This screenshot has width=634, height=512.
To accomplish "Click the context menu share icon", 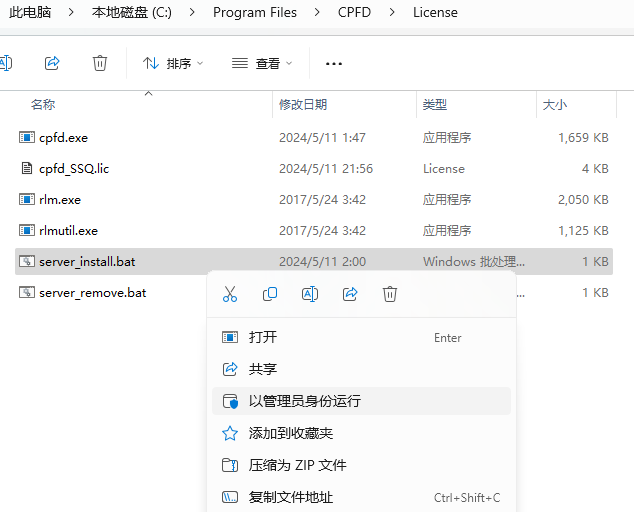I will [x=350, y=294].
